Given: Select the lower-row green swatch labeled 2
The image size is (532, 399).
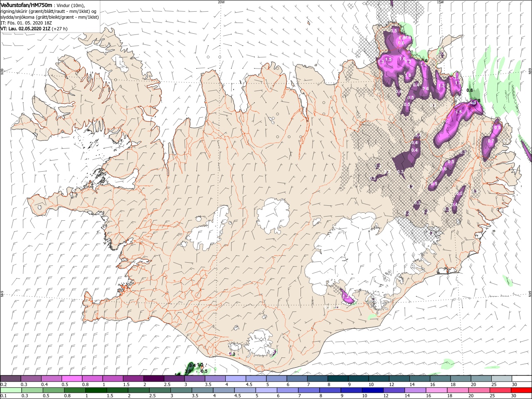Looking at the screenshot, I should click(138, 390).
